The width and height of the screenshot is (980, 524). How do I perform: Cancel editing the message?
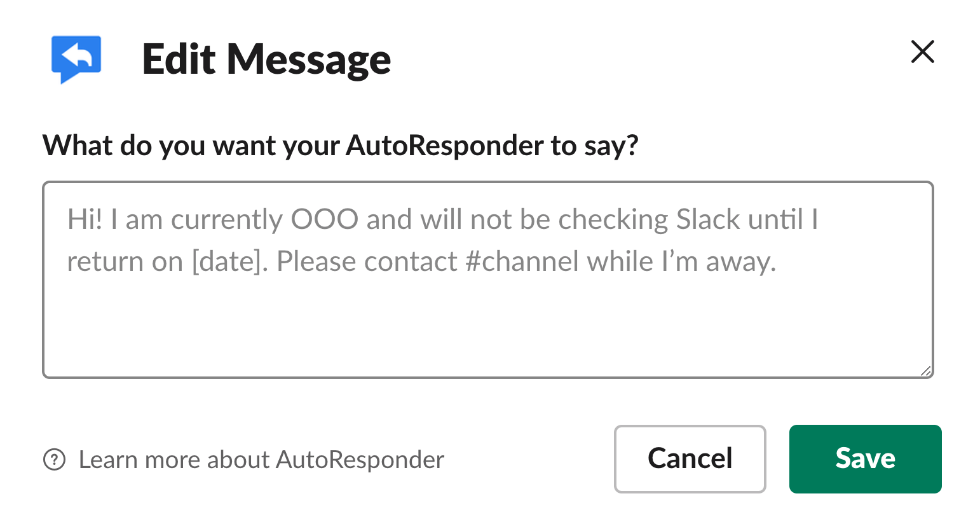click(x=690, y=459)
